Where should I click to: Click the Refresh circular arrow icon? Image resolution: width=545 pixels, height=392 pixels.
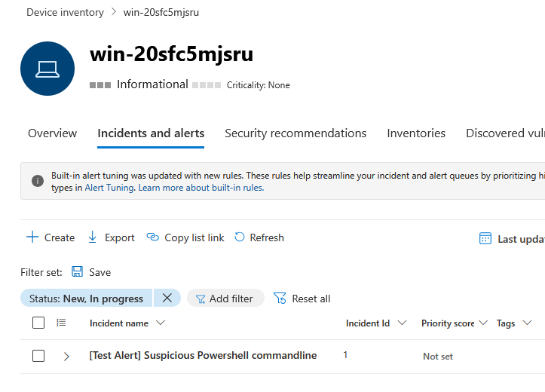[240, 237]
